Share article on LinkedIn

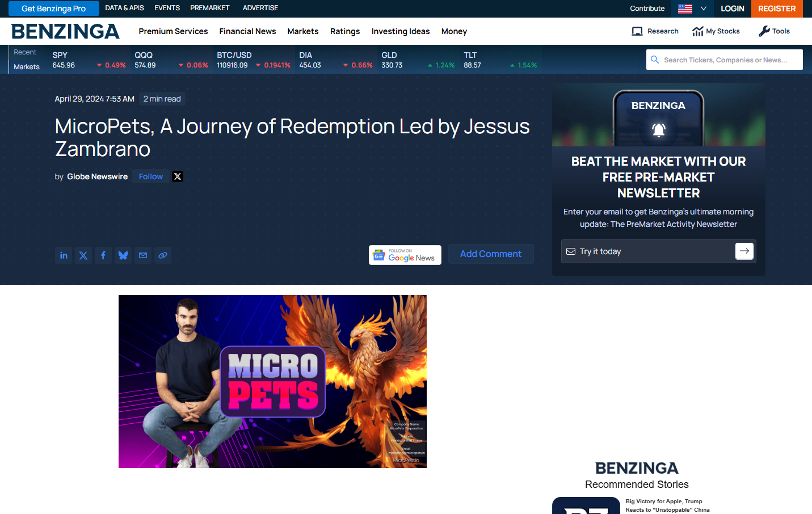pyautogui.click(x=64, y=255)
